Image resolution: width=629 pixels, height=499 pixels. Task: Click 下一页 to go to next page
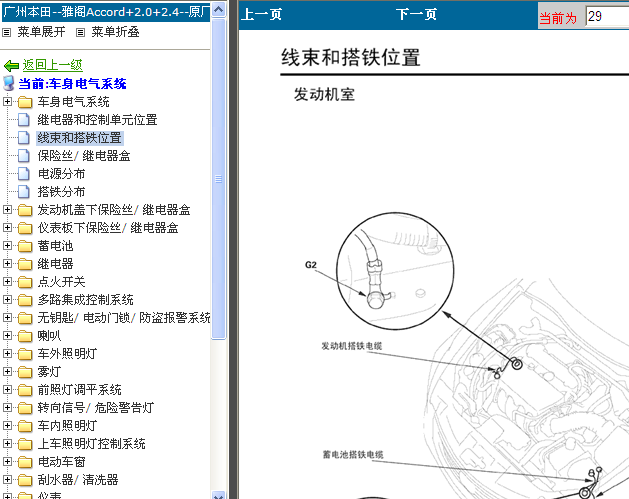tap(416, 15)
